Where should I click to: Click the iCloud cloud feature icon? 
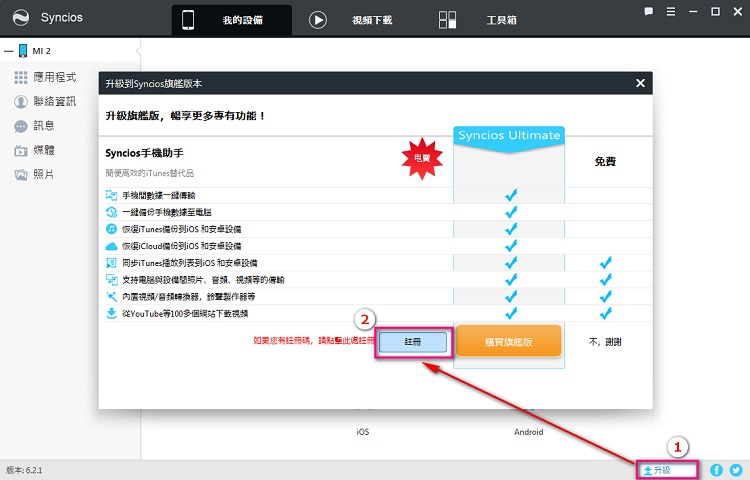point(111,246)
